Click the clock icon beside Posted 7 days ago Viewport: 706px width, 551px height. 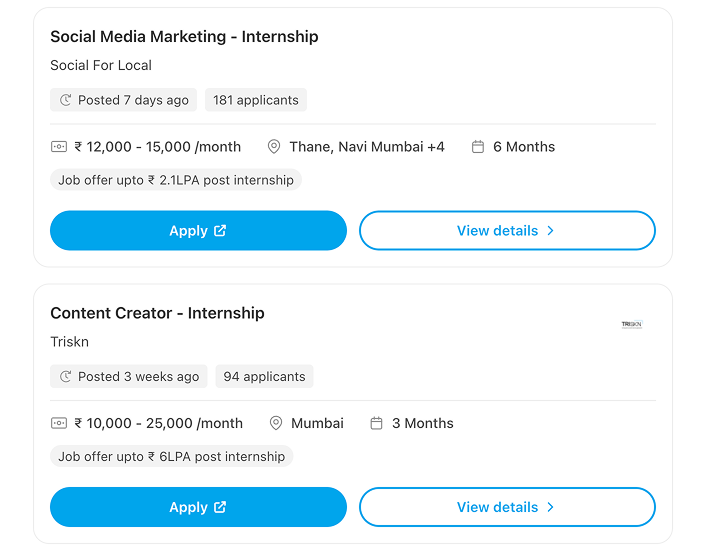(x=66, y=100)
